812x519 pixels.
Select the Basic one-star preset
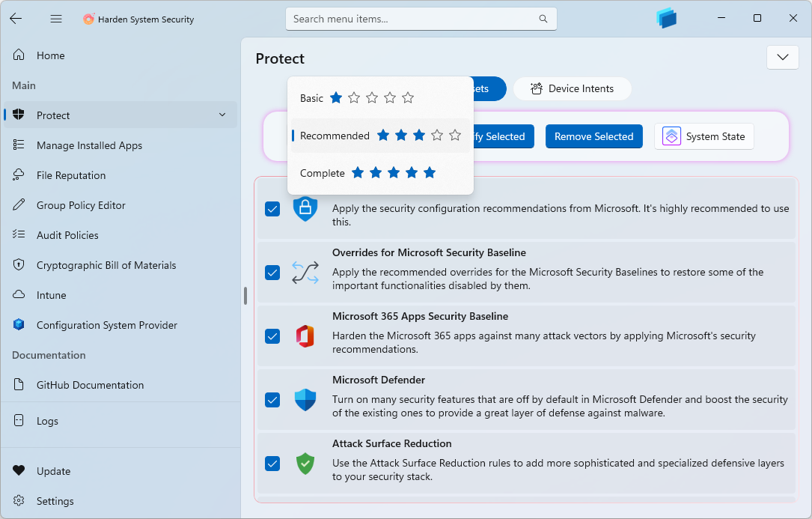380,97
